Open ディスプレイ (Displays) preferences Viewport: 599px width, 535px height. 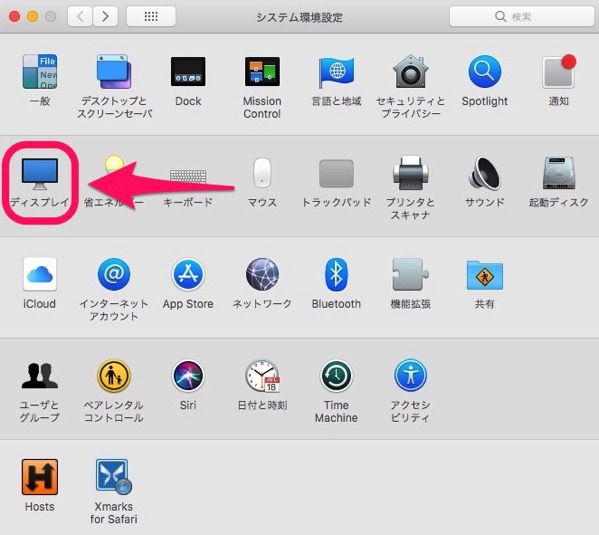point(40,174)
